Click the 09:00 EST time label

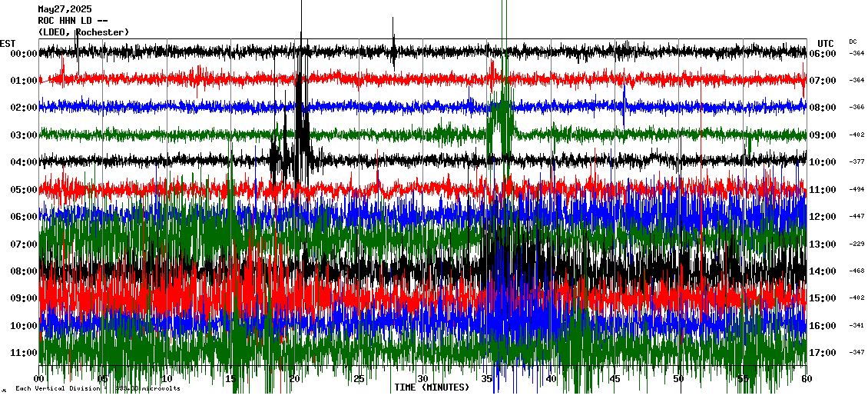tap(25, 298)
